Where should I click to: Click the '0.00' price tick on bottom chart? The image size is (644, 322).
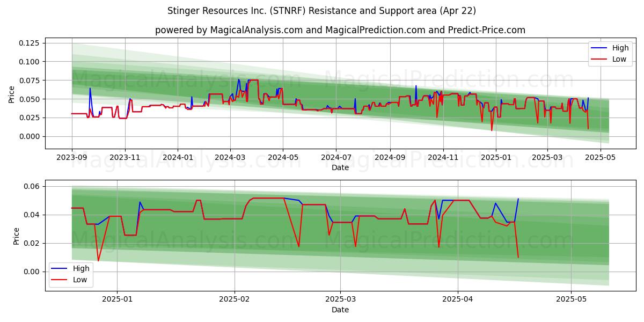click(x=33, y=272)
